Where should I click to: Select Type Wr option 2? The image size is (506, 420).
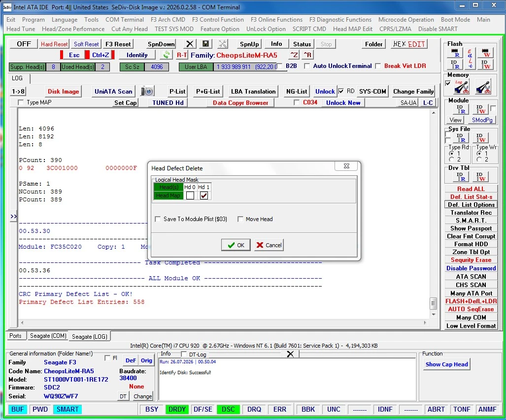point(479,160)
